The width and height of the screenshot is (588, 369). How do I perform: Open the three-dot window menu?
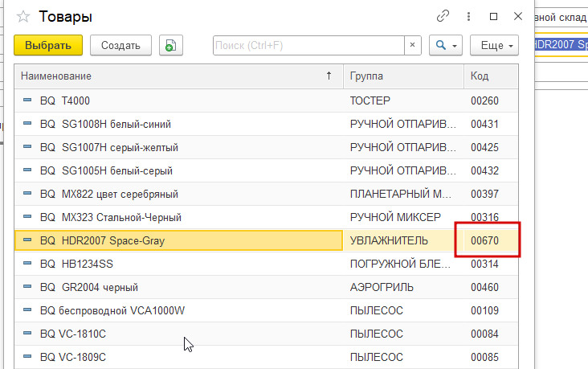pyautogui.click(x=468, y=17)
